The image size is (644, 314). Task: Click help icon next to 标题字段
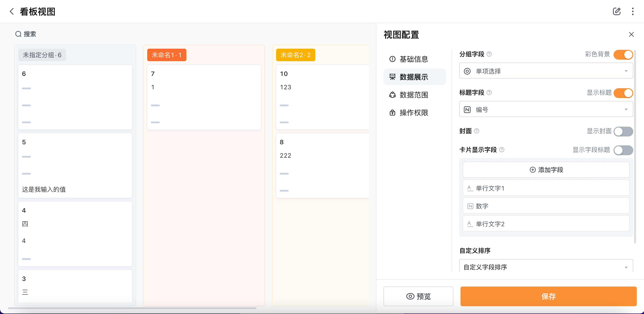point(489,93)
